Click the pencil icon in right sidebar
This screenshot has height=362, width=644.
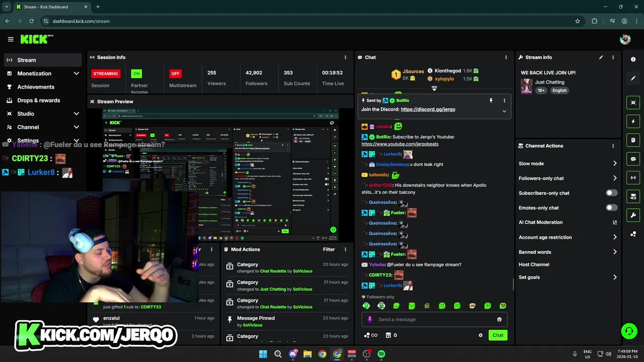coord(633,78)
